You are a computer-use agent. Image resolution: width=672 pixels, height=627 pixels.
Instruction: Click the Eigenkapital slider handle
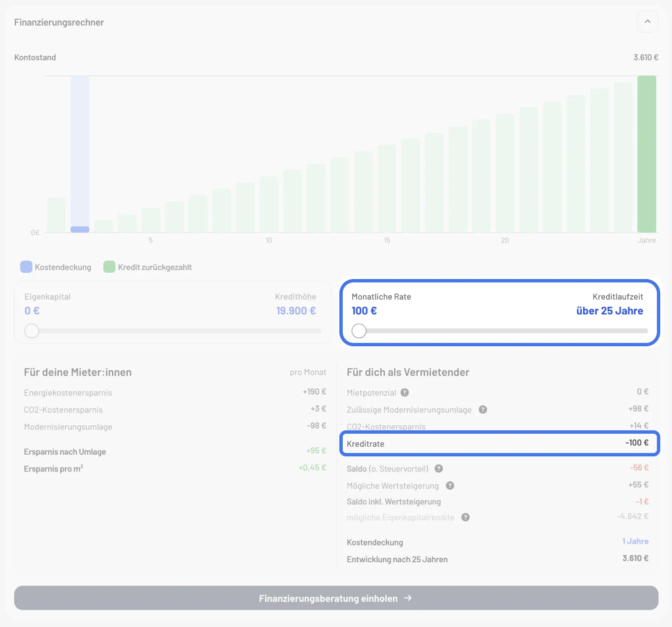(32, 331)
